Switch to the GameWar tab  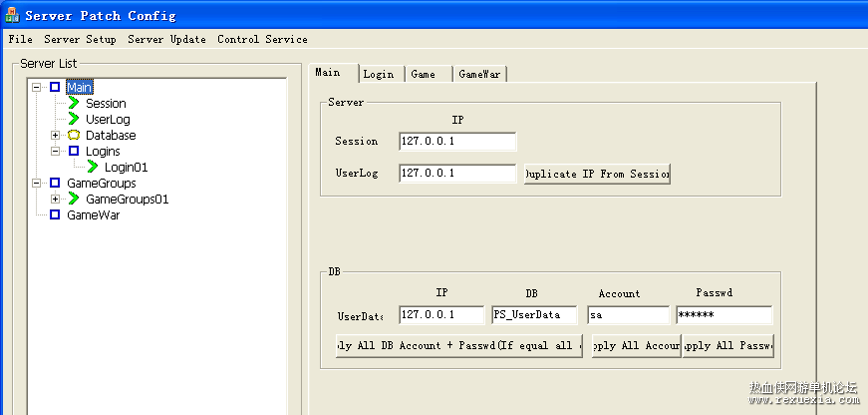click(x=479, y=74)
